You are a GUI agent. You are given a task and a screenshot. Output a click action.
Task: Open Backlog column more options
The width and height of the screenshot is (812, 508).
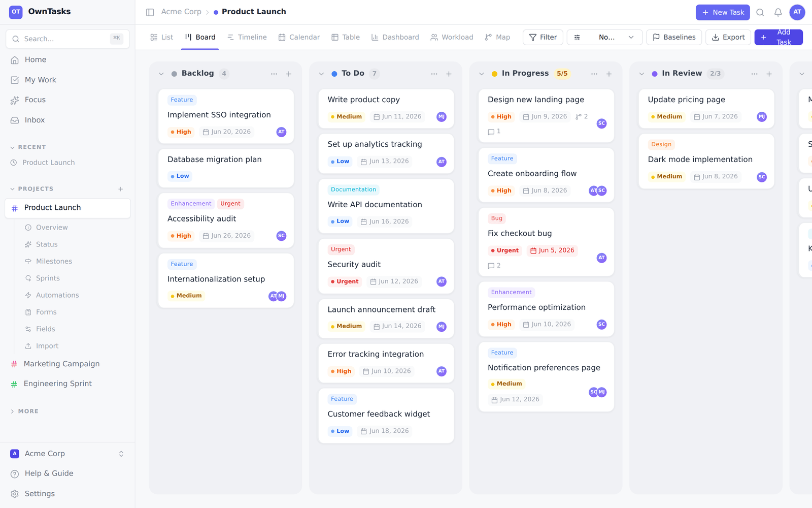274,74
